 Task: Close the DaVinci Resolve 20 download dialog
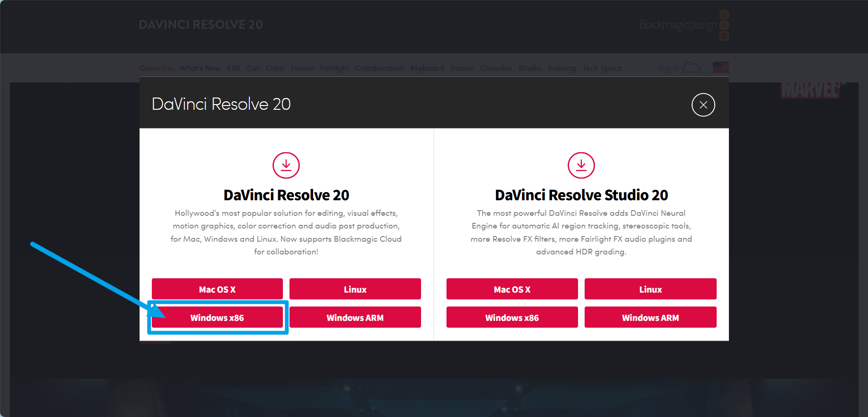(x=703, y=105)
